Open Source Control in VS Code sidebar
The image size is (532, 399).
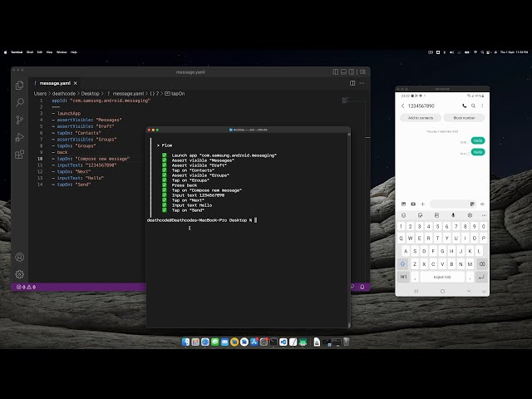point(20,120)
